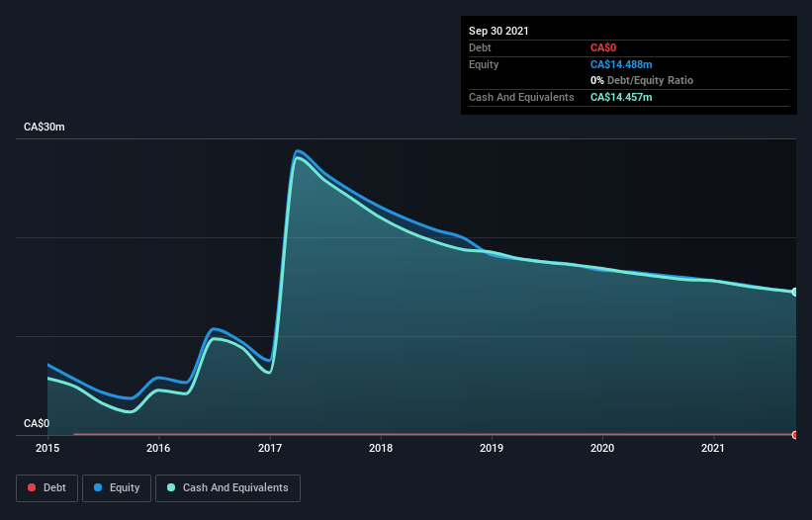Click the 0% Debt/Equity Ratio text
The width and height of the screenshot is (812, 520).
(x=642, y=80)
